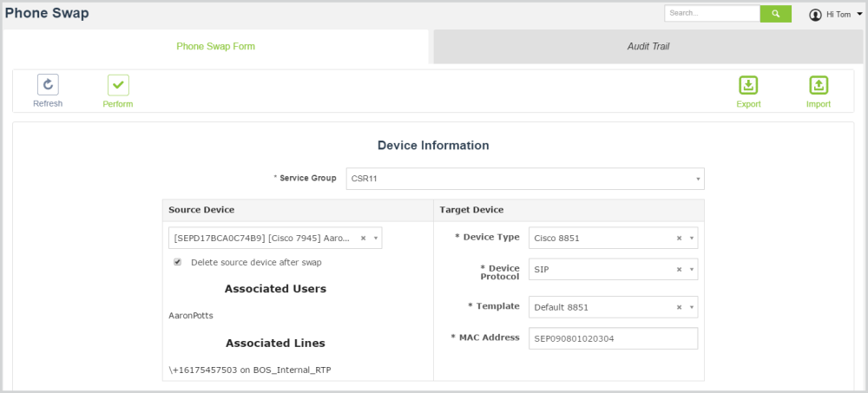Click the Search text field
Image resolution: width=868 pixels, height=393 pixels.
pyautogui.click(x=712, y=14)
